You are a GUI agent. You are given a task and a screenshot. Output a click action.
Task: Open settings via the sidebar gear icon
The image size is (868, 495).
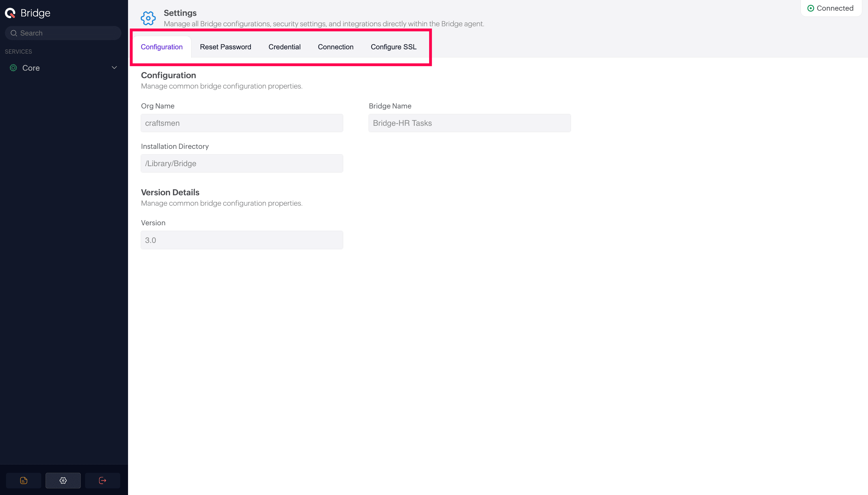63,480
